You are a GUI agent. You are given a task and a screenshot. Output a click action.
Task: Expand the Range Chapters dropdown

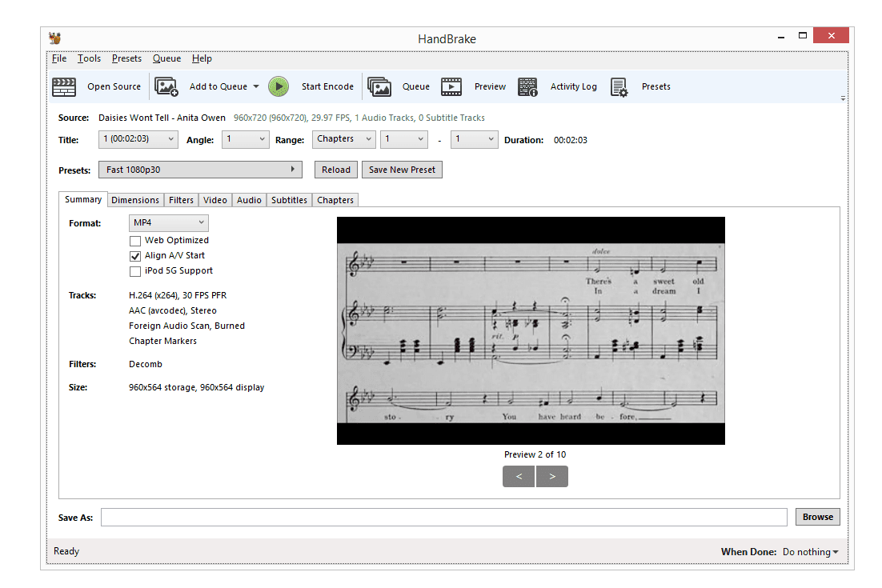coord(343,139)
